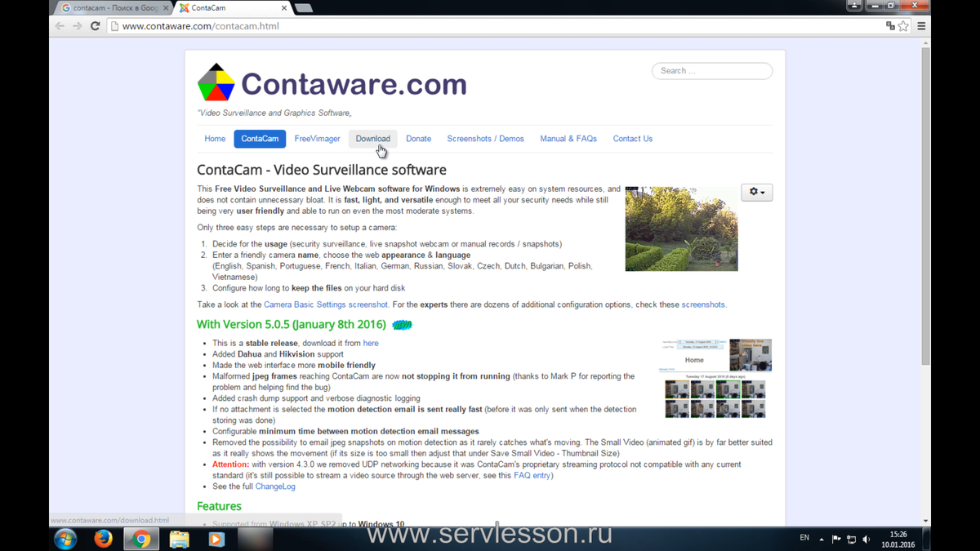This screenshot has width=980, height=551.
Task: Click the address bar URL
Action: 201,26
